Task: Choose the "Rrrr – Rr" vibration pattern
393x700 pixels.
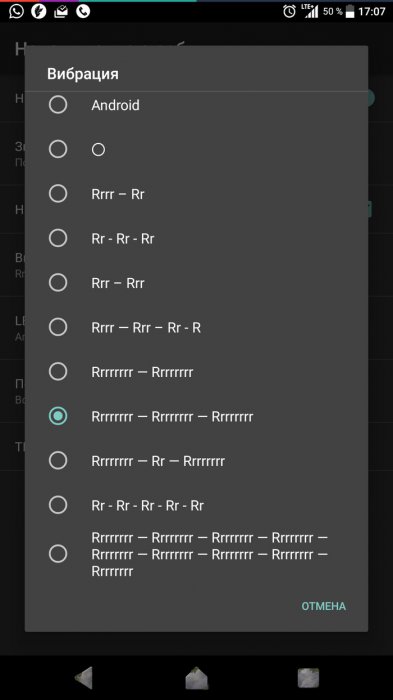Action: tap(196, 194)
